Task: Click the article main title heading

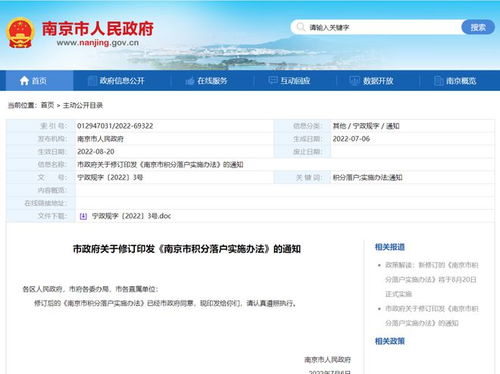Action: click(187, 249)
